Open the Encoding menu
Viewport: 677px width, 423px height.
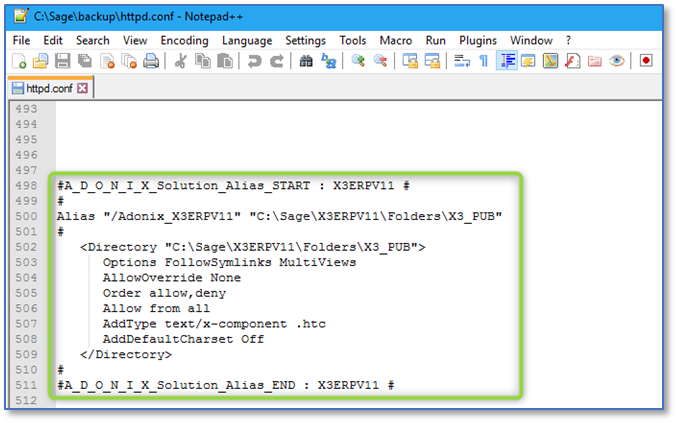click(184, 40)
